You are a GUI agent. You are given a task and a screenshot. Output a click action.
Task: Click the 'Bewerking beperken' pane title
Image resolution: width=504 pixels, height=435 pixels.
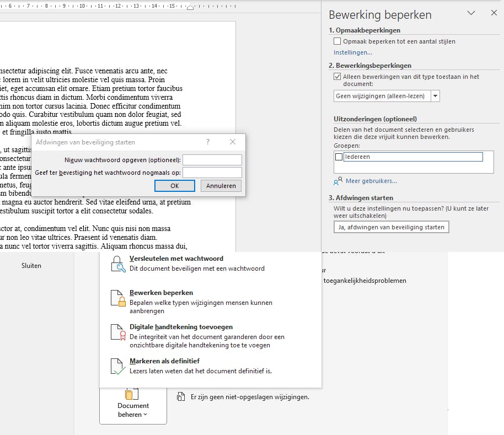coord(380,15)
